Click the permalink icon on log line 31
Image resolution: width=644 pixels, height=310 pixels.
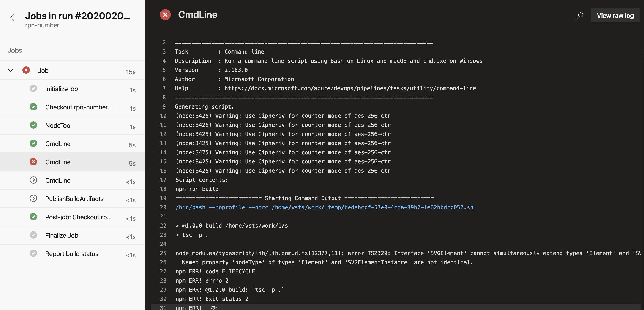click(214, 308)
